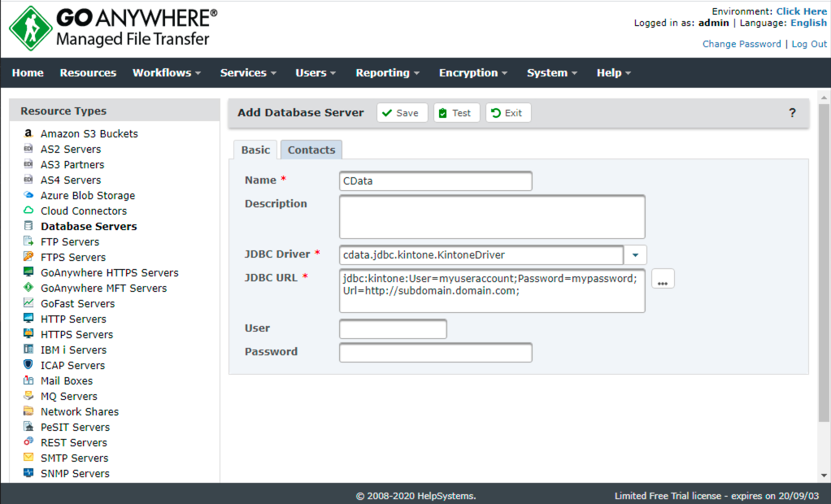This screenshot has height=504, width=831.
Task: Click the Description text area
Action: click(x=492, y=217)
